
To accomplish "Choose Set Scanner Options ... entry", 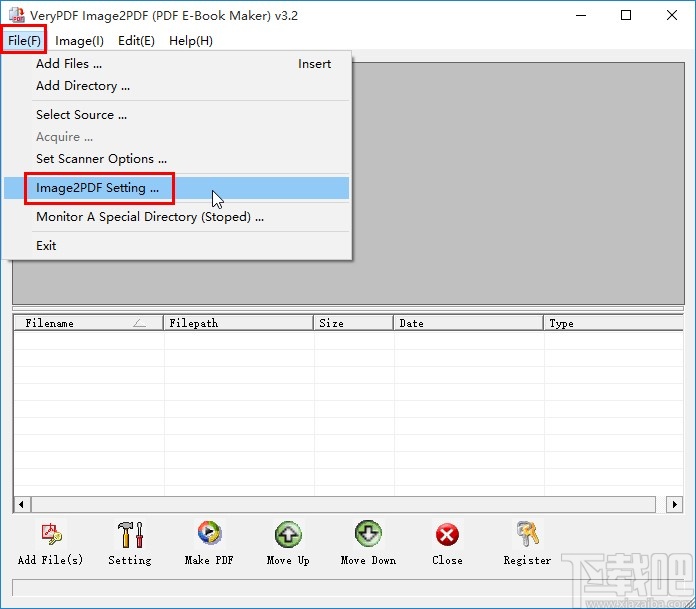I will [177, 159].
